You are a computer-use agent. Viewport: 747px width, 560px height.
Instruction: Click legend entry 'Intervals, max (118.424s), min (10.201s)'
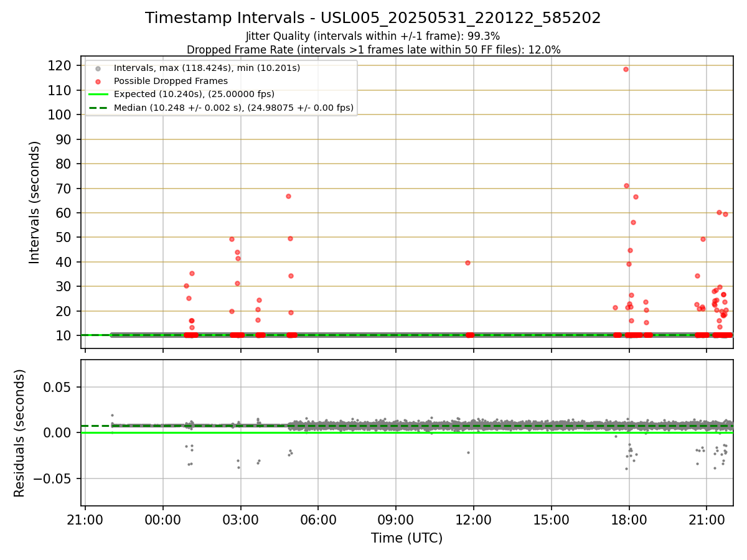207,68
